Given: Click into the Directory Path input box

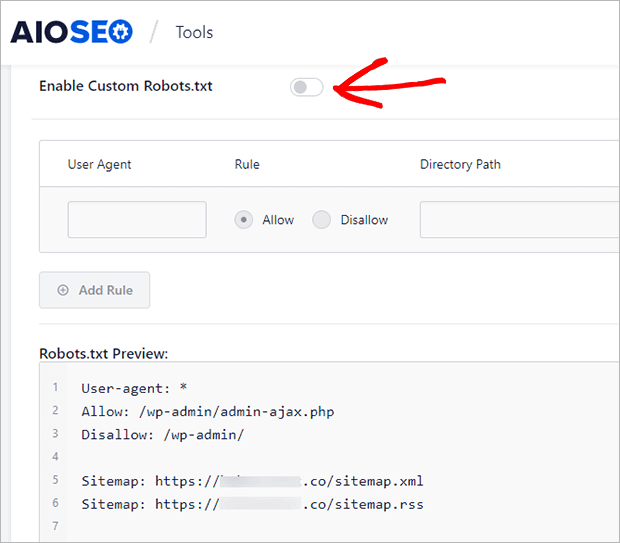Looking at the screenshot, I should coord(518,220).
